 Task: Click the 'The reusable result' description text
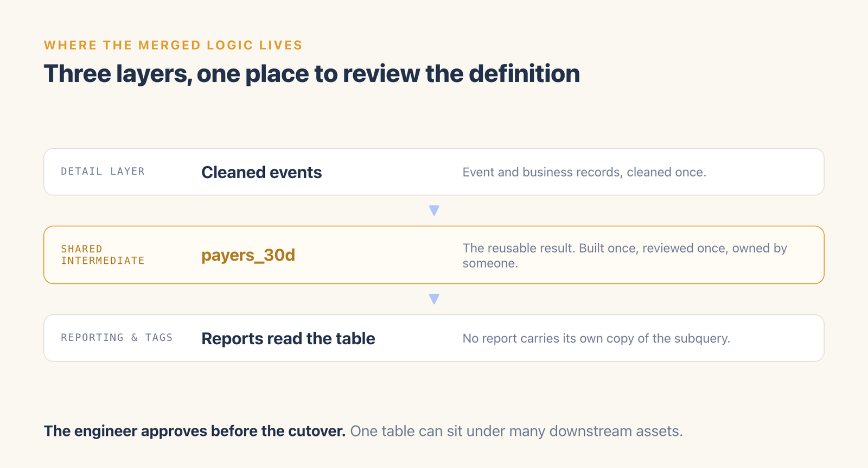pyautogui.click(x=624, y=256)
